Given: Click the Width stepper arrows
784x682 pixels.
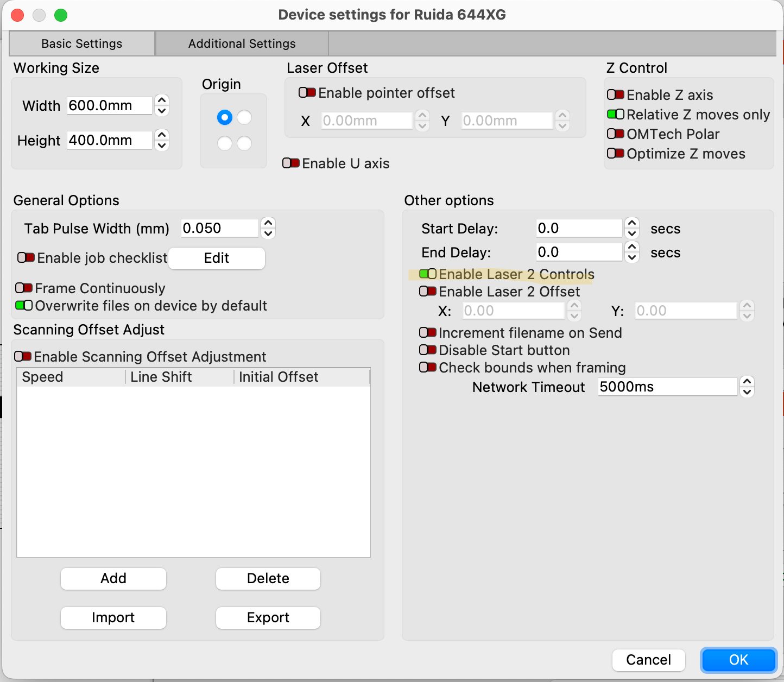Looking at the screenshot, I should coord(162,105).
